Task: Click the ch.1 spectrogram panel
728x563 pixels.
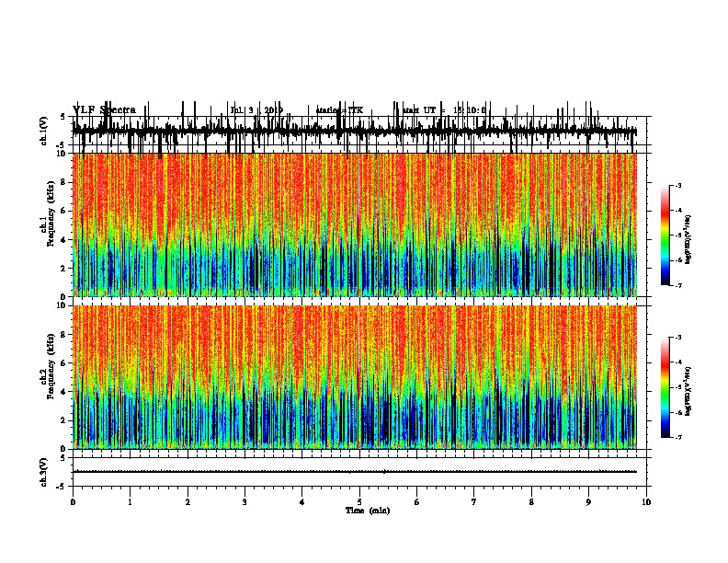Action: tap(355, 224)
